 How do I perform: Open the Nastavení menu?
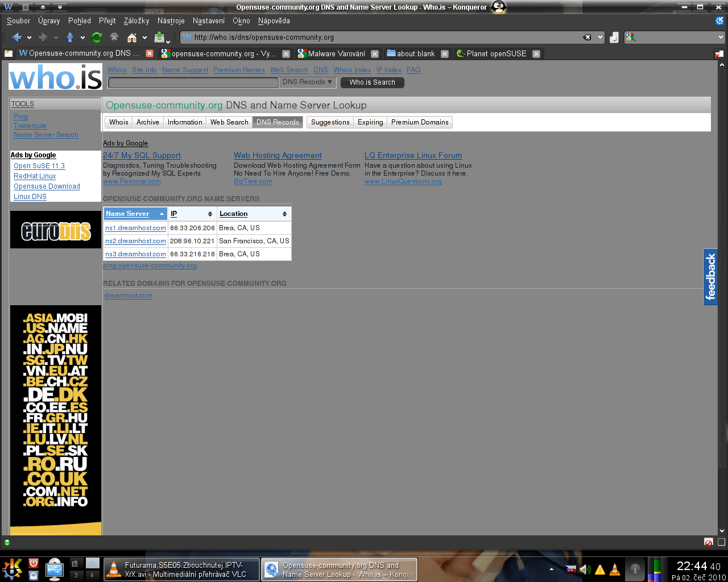(209, 21)
